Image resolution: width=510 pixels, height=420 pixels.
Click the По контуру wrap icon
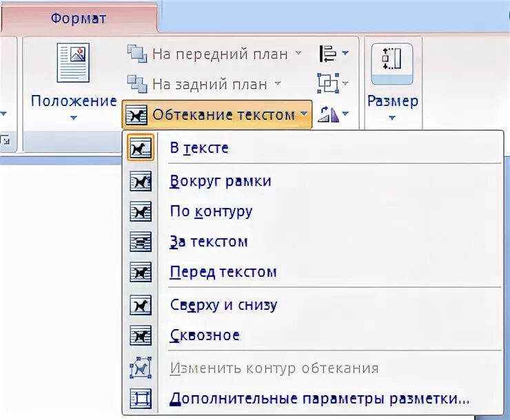(x=141, y=211)
